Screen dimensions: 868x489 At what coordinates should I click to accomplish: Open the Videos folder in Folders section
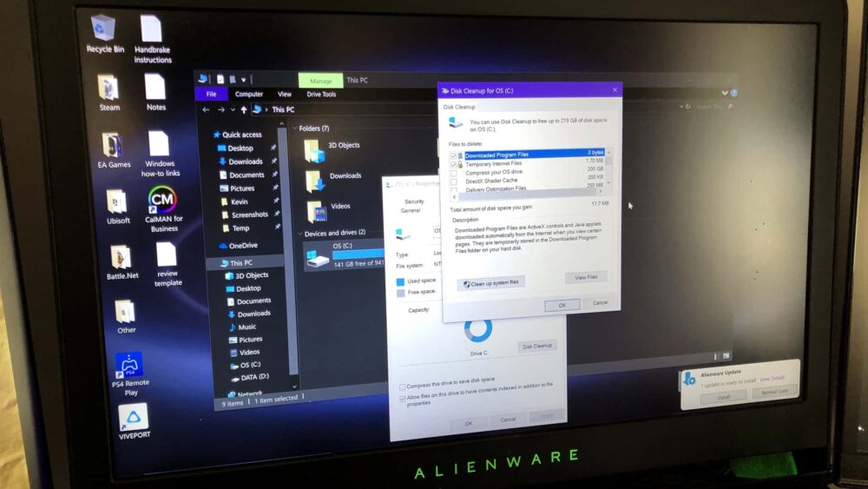click(317, 212)
